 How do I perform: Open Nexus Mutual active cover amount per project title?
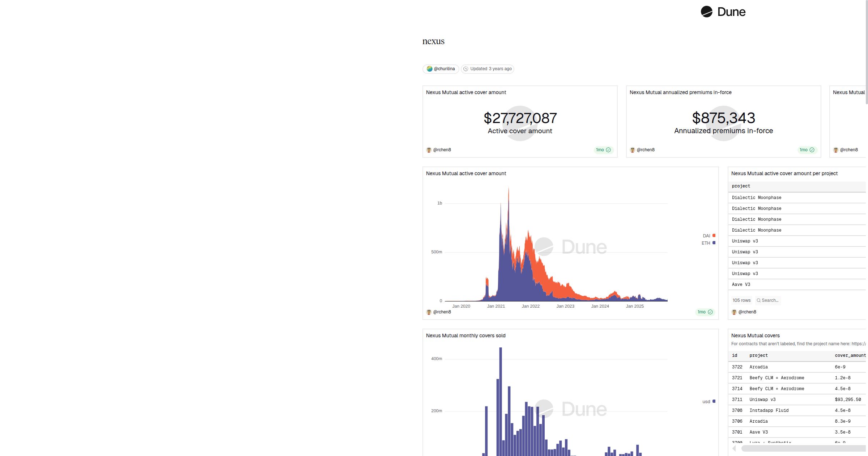(x=784, y=173)
